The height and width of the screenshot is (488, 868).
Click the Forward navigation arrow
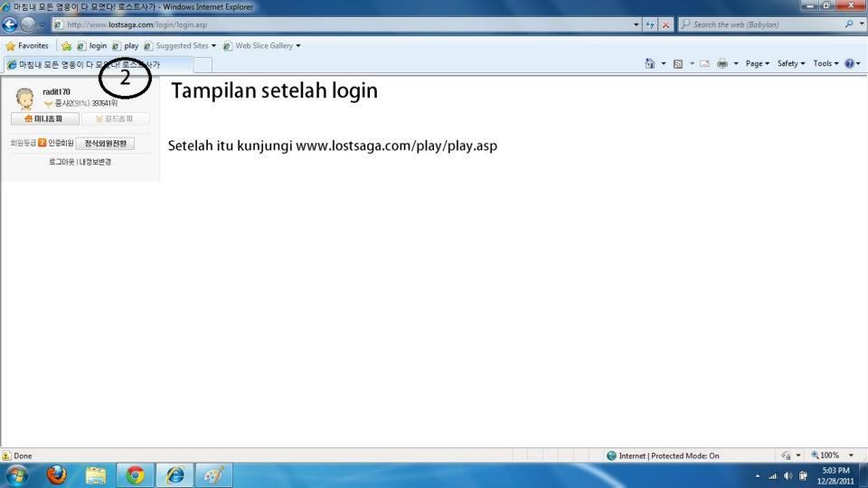[28, 24]
